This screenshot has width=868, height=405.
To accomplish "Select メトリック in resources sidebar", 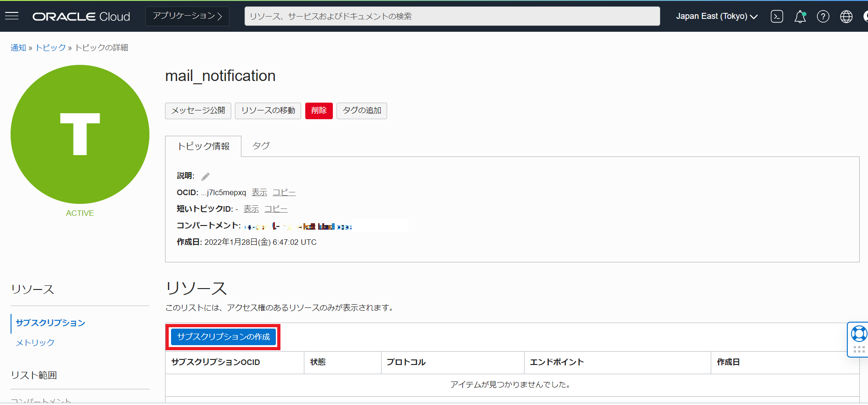I will 35,343.
